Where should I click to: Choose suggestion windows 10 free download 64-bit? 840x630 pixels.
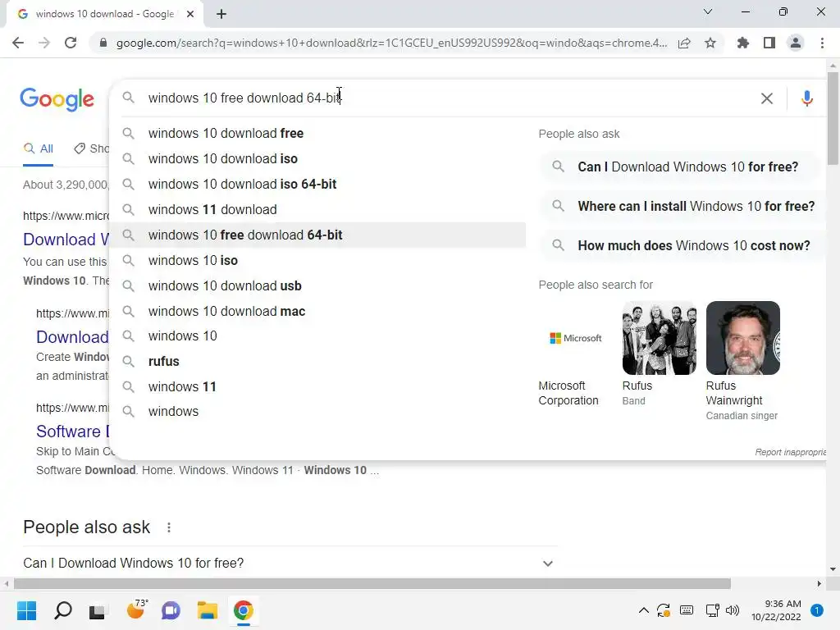pyautogui.click(x=317, y=235)
